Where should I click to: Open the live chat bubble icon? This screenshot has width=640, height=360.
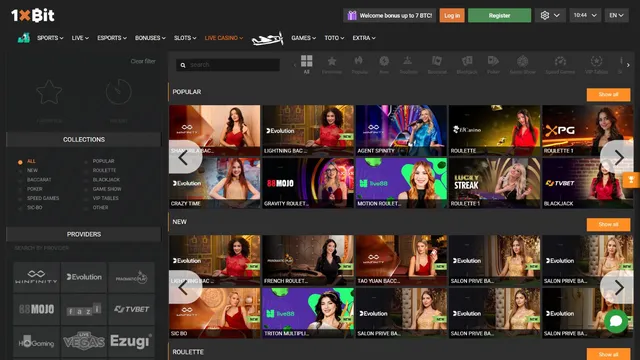pos(616,321)
